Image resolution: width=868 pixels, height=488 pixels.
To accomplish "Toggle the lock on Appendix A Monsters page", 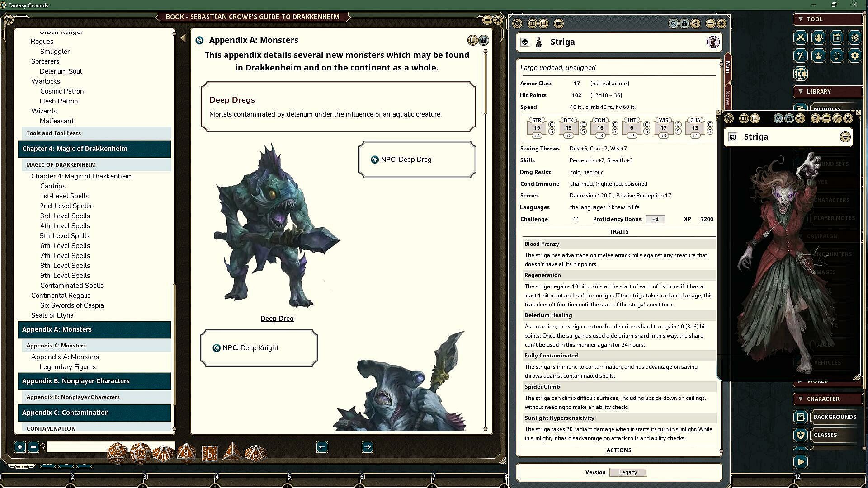I will [484, 40].
